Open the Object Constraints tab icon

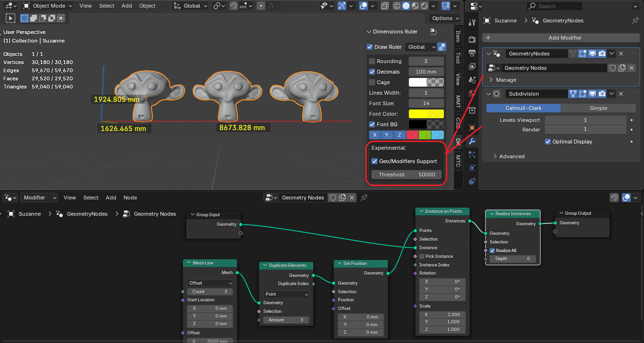point(473,181)
